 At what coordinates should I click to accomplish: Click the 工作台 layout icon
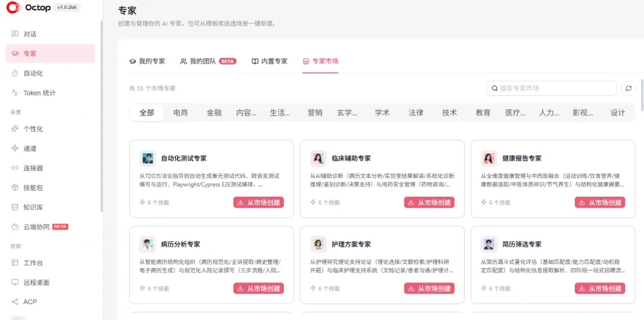click(x=15, y=263)
